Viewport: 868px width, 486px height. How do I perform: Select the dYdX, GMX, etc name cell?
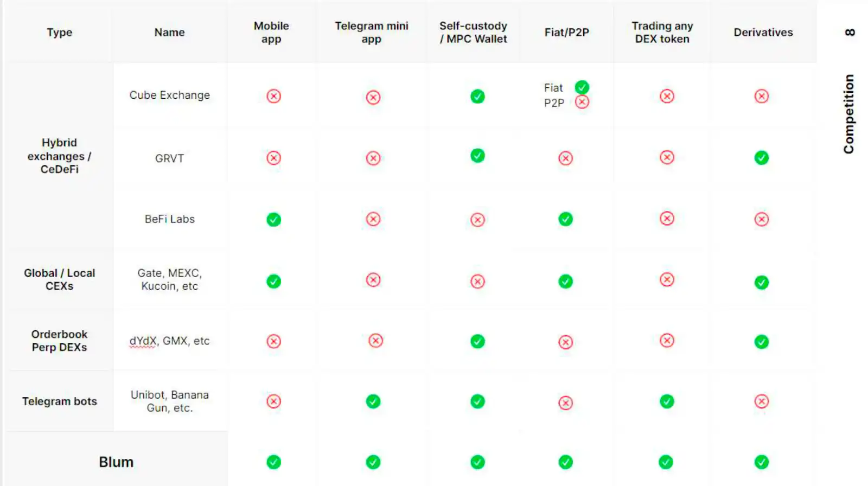(169, 341)
